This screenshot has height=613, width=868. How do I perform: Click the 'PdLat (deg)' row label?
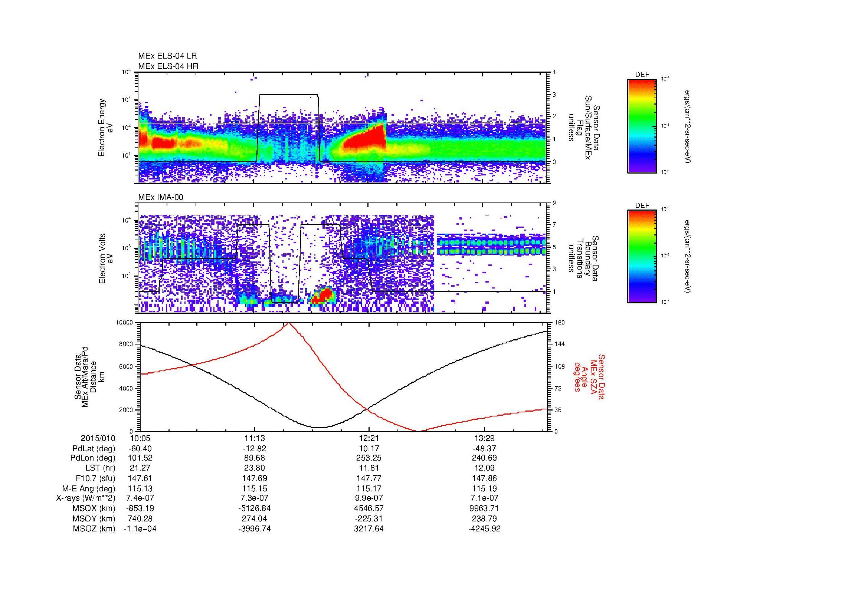pos(94,449)
